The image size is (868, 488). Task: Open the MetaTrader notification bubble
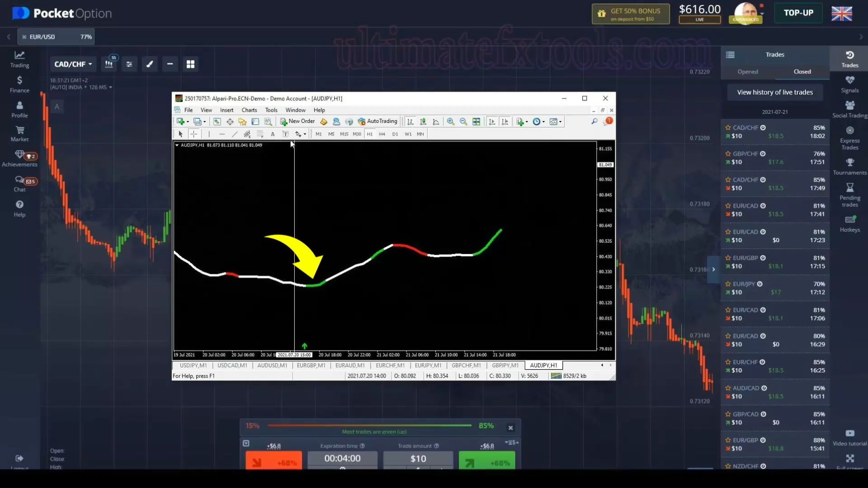608,121
